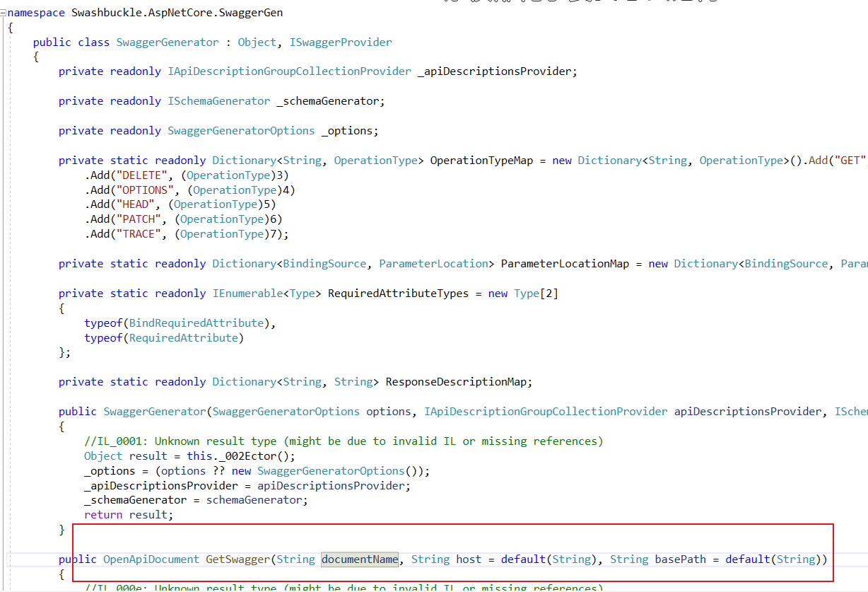Open SwaggerGeneratorOptions in the new expression
Image resolution: width=868 pixels, height=592 pixels.
coord(331,471)
